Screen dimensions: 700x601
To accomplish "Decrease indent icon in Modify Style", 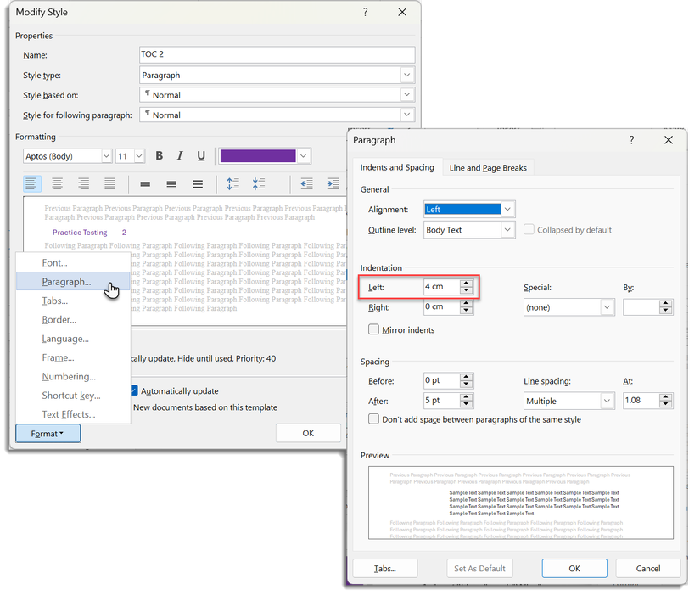I will [306, 183].
